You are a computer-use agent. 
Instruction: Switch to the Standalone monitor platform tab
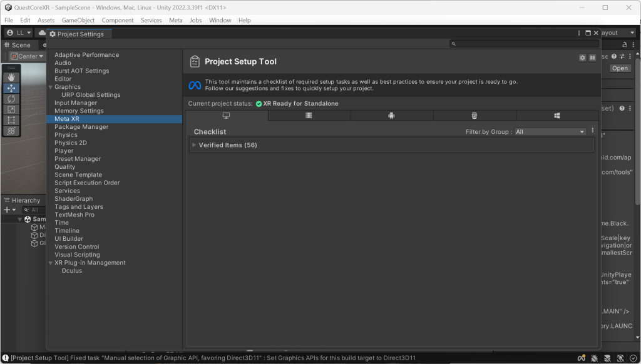(x=226, y=116)
